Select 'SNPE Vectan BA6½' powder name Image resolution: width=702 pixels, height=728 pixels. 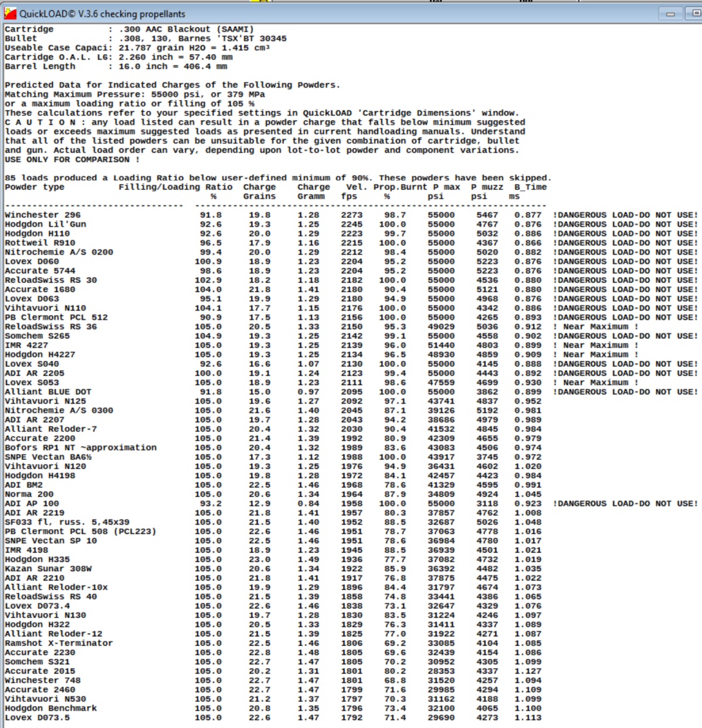tap(48, 457)
